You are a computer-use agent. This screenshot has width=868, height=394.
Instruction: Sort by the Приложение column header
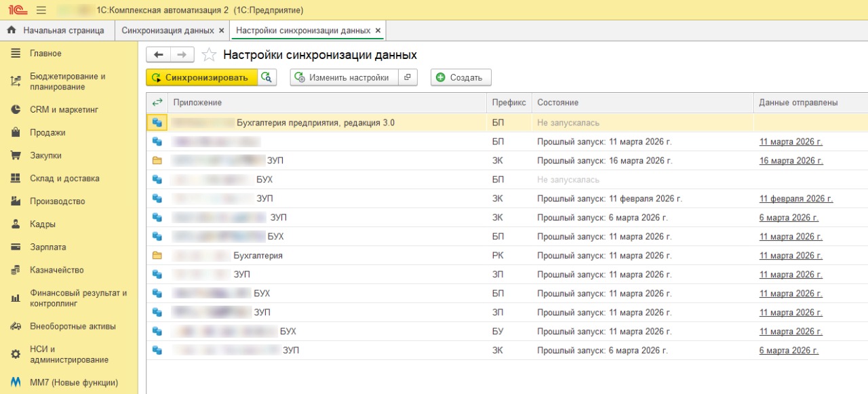pos(327,102)
